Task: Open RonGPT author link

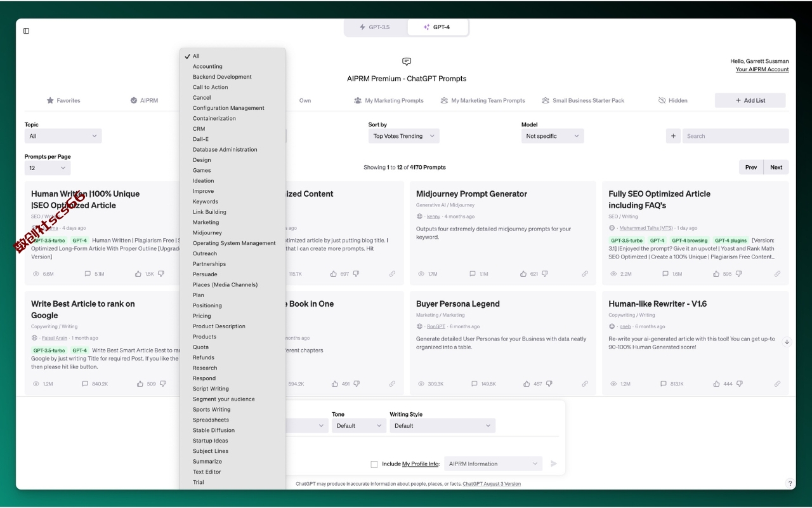Action: (436, 326)
